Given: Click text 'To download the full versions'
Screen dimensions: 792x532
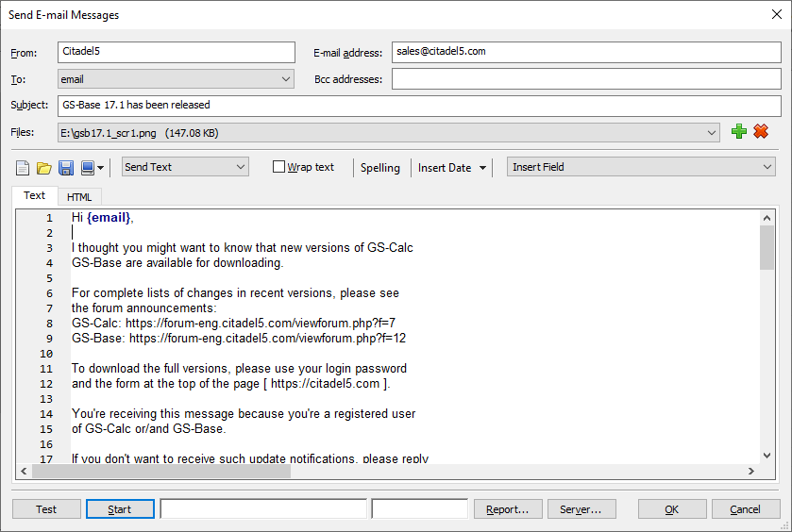Looking at the screenshot, I should (x=150, y=369).
